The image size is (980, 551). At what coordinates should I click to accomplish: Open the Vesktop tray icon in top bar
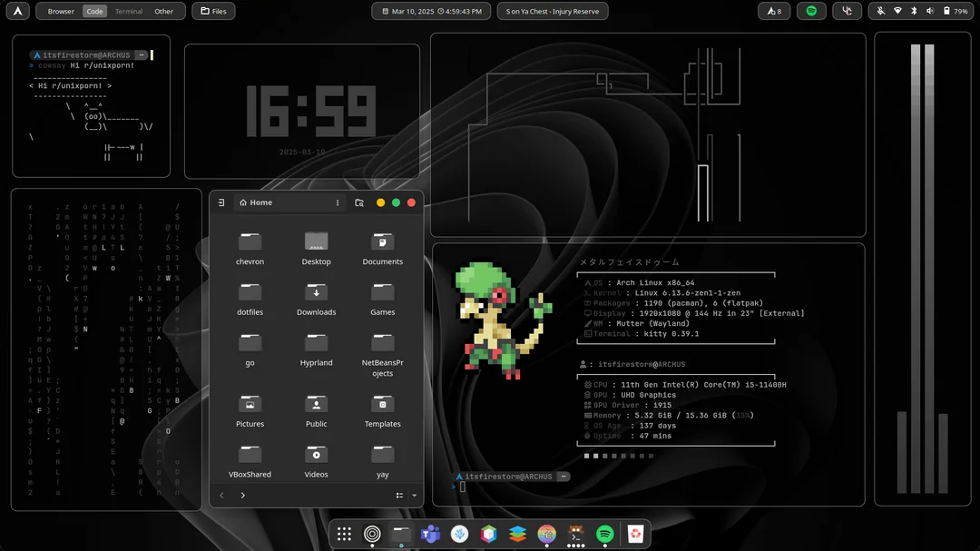847,11
